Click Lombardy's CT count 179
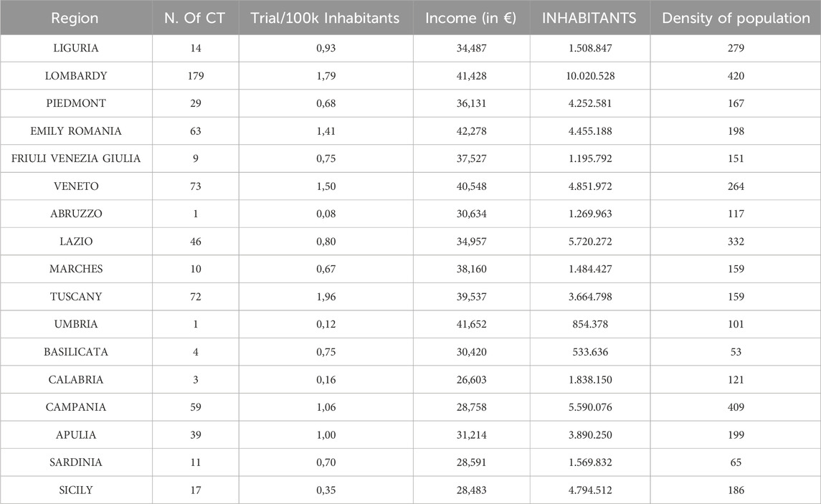 (x=195, y=76)
